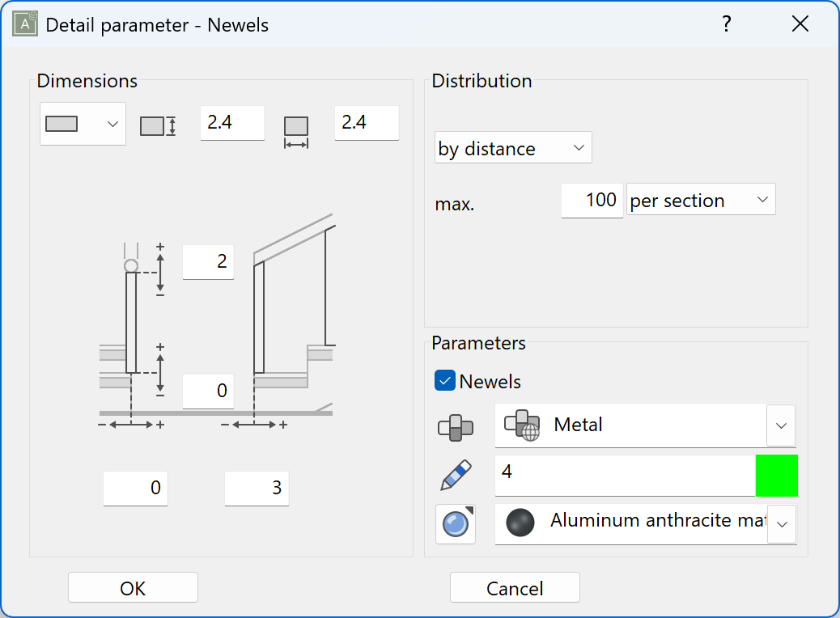This screenshot has height=618, width=840.
Task: Dismiss the dialog with Cancel
Action: point(515,587)
